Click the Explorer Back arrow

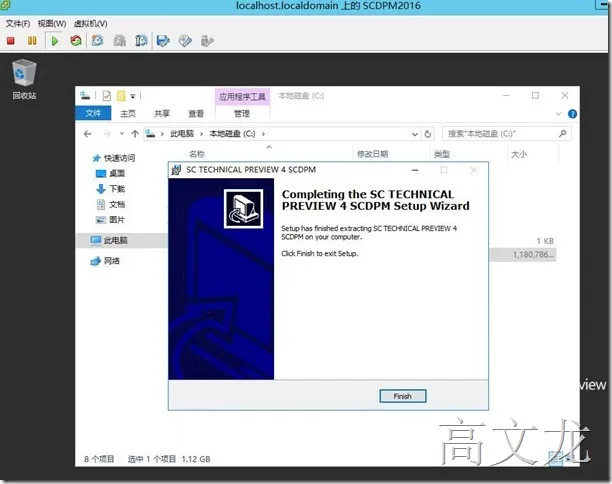(x=88, y=134)
